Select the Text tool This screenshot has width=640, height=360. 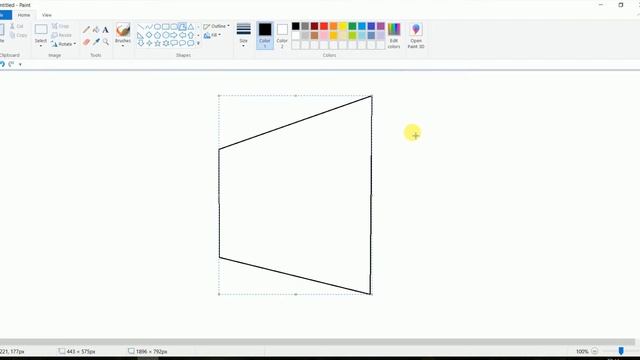click(105, 30)
